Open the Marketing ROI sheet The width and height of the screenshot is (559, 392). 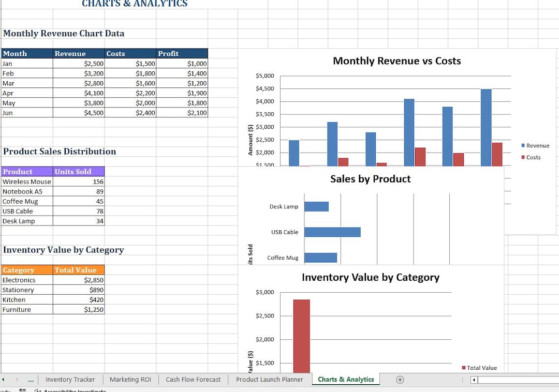[x=130, y=379]
